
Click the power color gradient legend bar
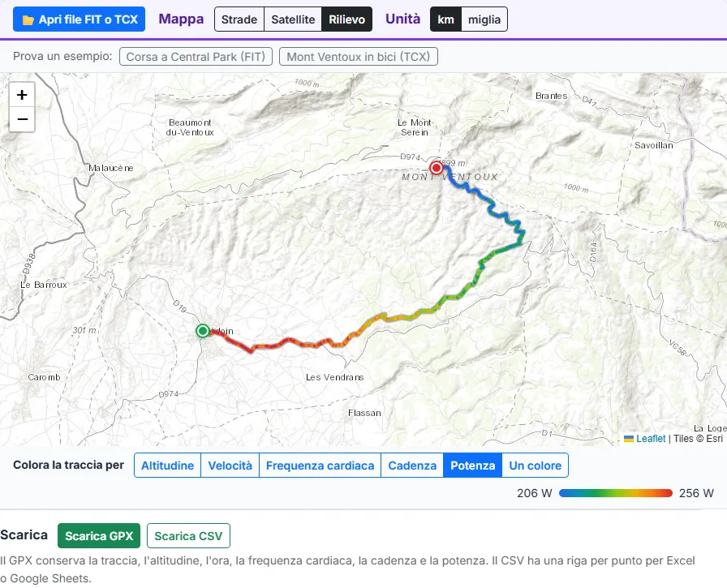pyautogui.click(x=616, y=493)
